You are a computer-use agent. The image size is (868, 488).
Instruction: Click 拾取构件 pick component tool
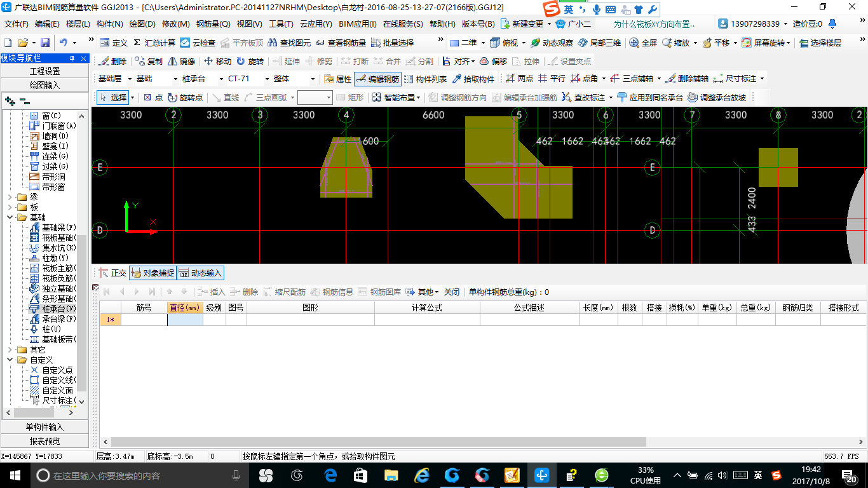[x=473, y=79]
